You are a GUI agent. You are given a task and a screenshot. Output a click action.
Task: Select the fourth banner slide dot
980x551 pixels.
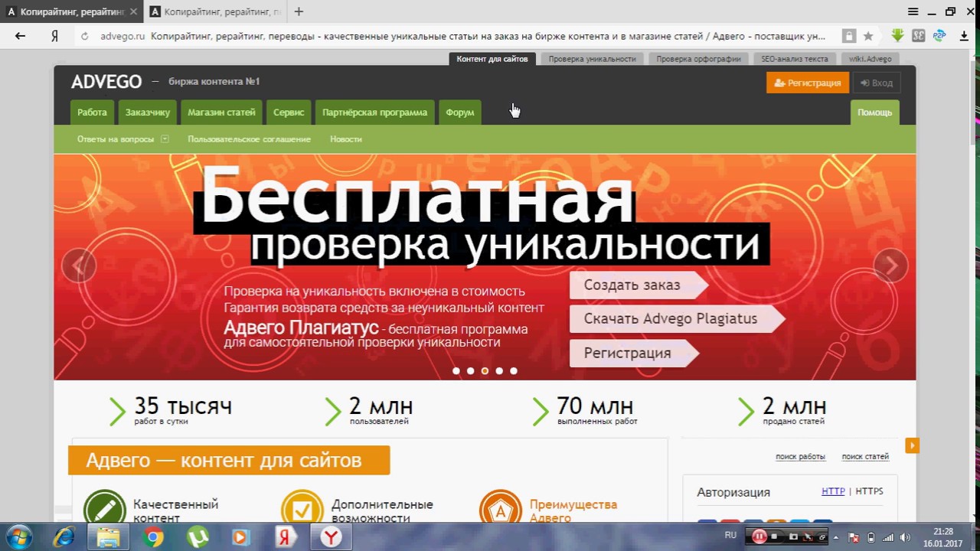coord(499,371)
